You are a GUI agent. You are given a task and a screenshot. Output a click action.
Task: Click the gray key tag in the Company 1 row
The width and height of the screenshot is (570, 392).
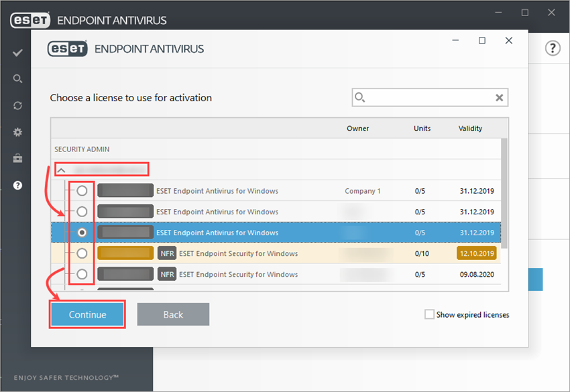coord(125,191)
